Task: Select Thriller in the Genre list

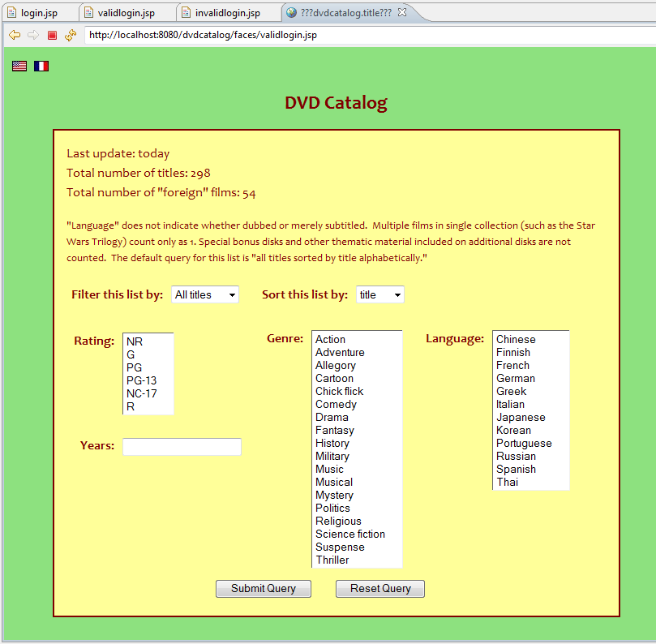Action: (357, 560)
